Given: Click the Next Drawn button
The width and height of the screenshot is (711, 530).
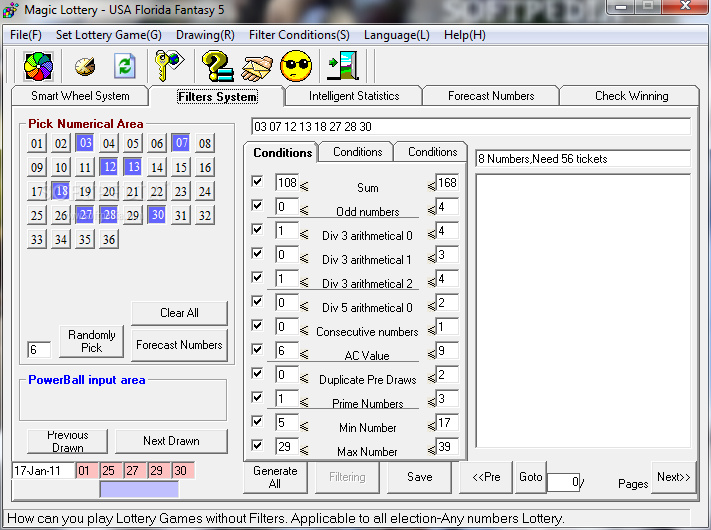Looking at the screenshot, I should click(x=171, y=441).
